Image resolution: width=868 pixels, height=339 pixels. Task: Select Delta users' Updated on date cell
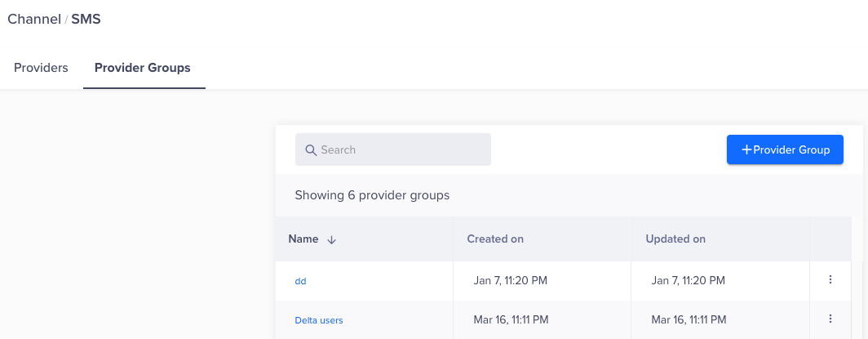(x=689, y=319)
